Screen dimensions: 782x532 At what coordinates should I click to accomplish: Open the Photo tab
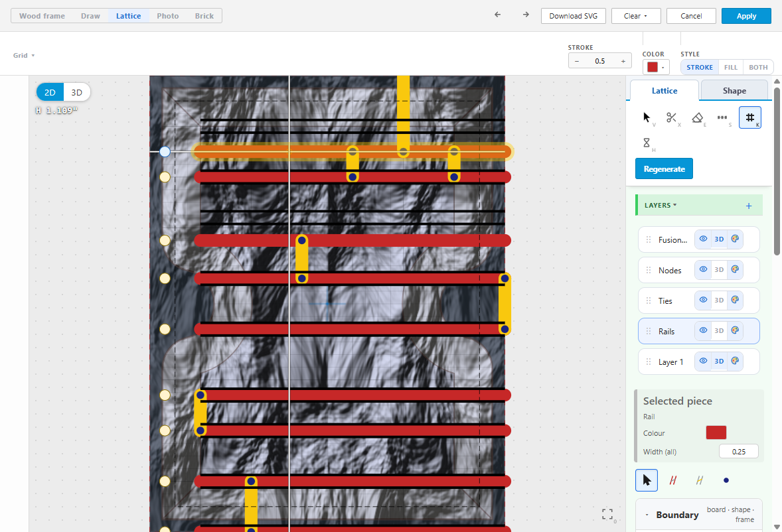pos(167,16)
